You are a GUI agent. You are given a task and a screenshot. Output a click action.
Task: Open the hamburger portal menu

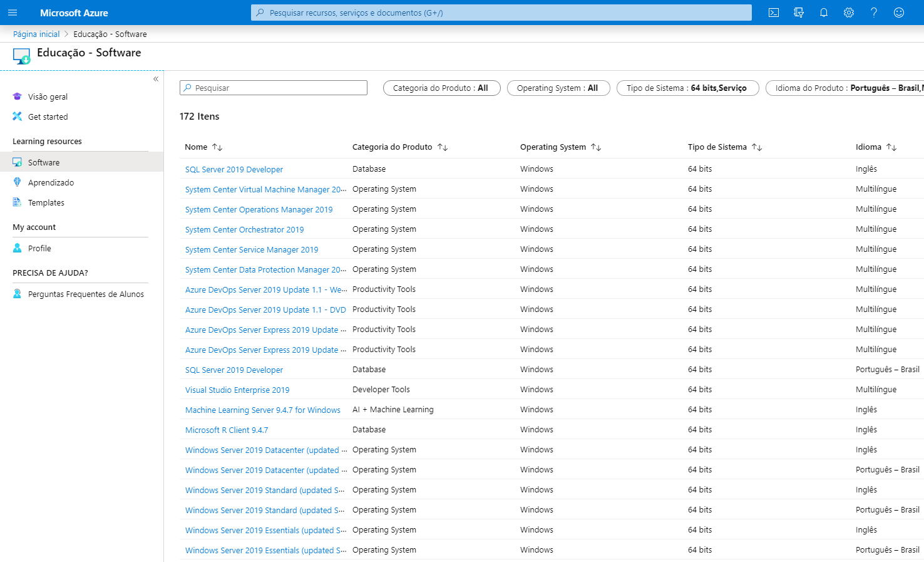click(13, 13)
